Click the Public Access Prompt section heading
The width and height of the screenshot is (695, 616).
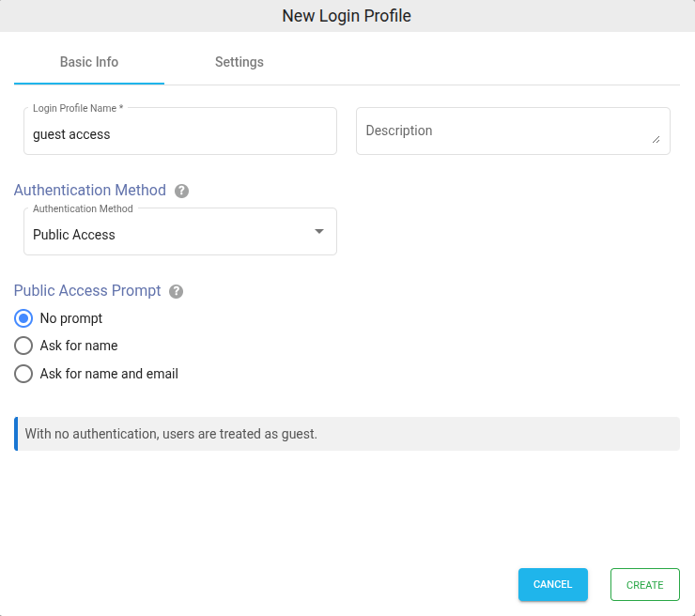[x=87, y=291]
